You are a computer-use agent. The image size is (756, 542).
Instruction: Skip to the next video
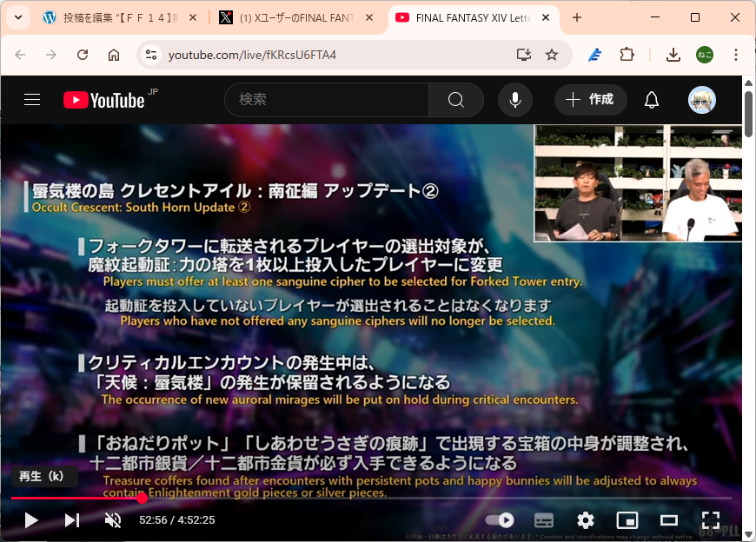72,520
